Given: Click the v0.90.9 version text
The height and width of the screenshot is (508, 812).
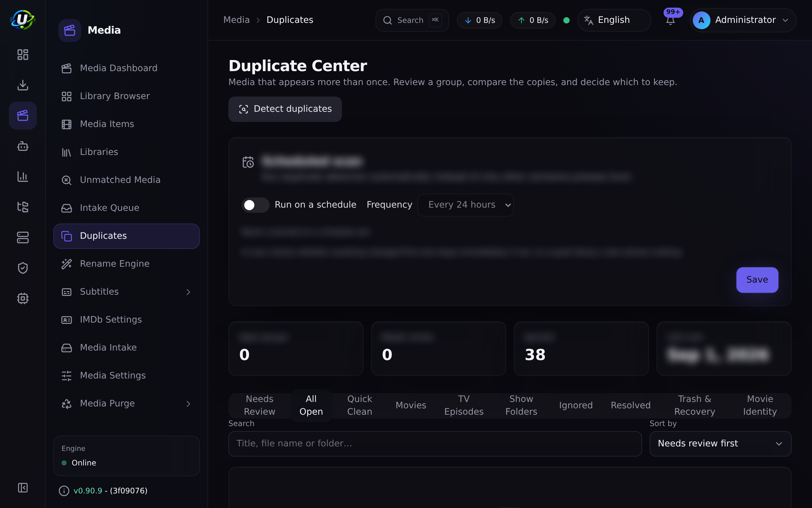Looking at the screenshot, I should (88, 491).
